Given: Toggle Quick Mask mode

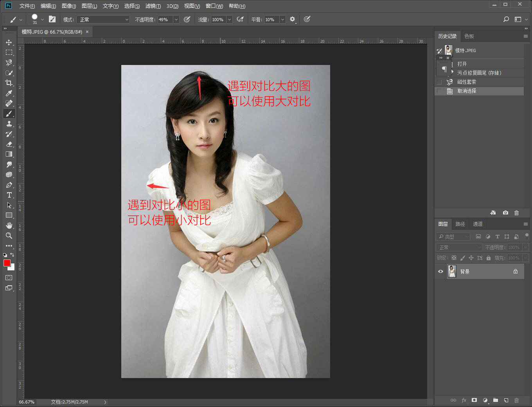Looking at the screenshot, I should [9, 277].
